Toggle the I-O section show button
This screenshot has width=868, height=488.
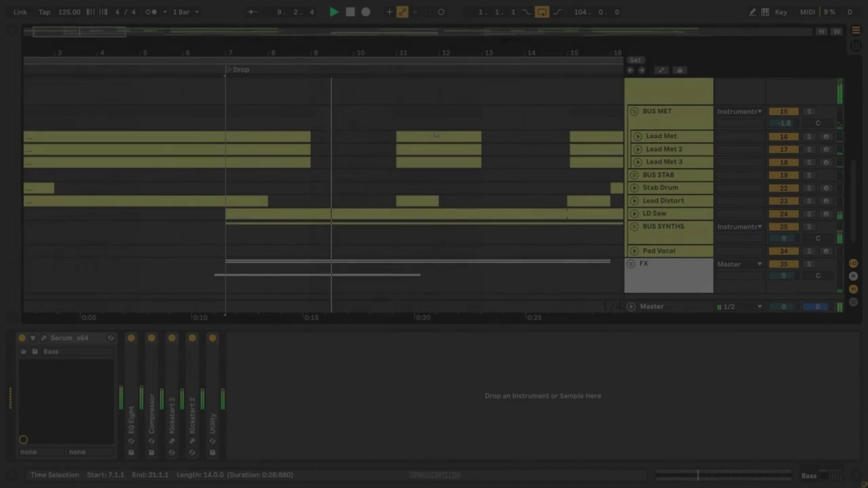853,263
